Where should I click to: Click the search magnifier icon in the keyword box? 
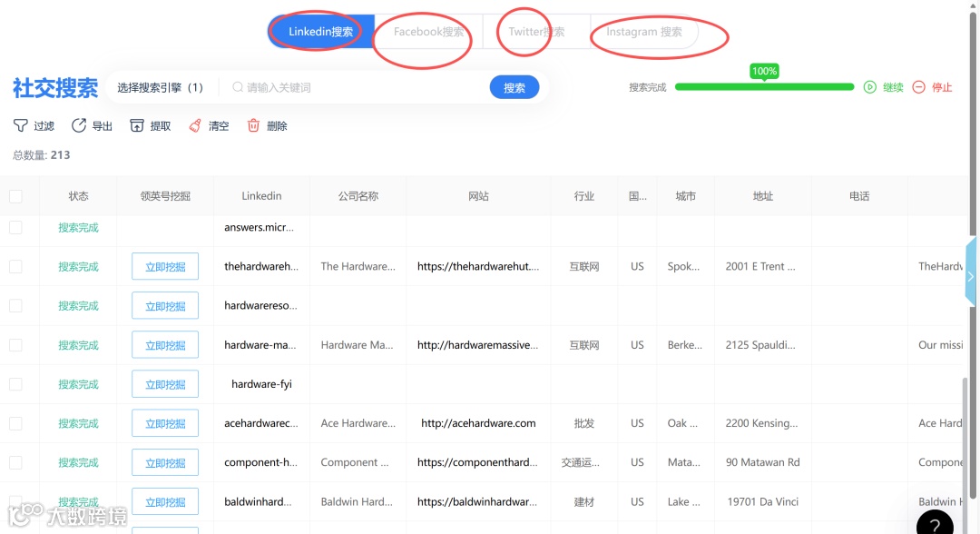click(238, 87)
